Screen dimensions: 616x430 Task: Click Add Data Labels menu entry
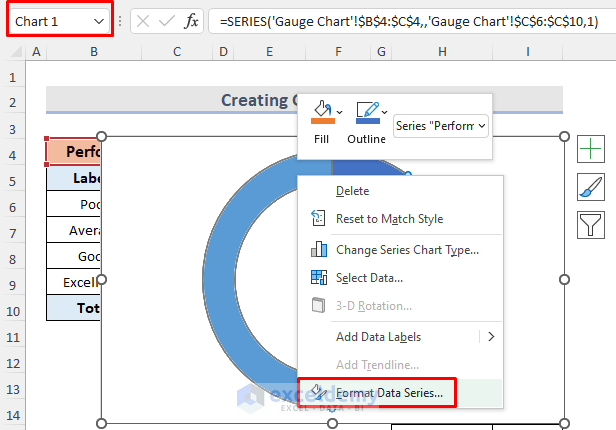tap(378, 337)
